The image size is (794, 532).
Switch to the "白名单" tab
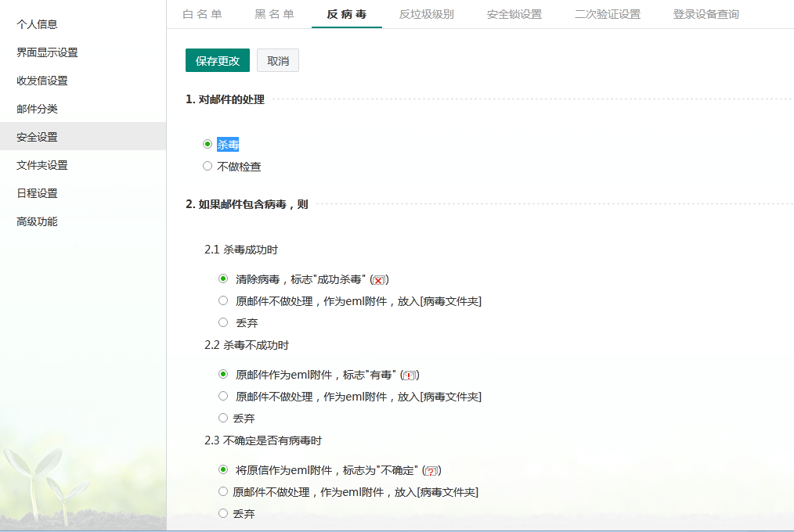[202, 14]
